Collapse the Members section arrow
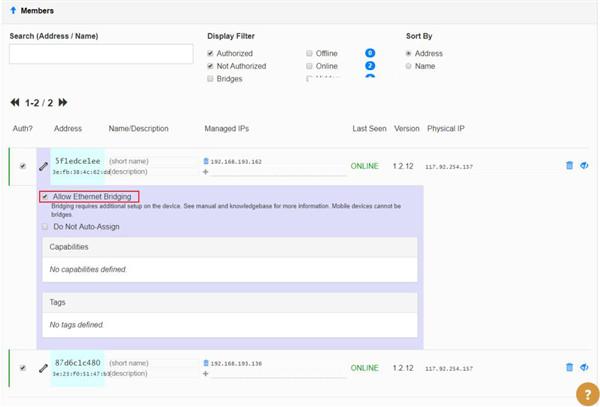 click(x=12, y=10)
